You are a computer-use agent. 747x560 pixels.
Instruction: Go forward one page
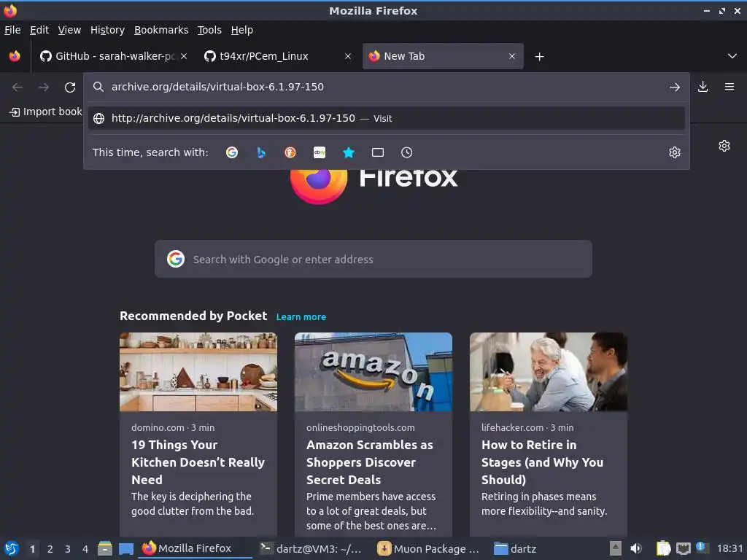[44, 87]
